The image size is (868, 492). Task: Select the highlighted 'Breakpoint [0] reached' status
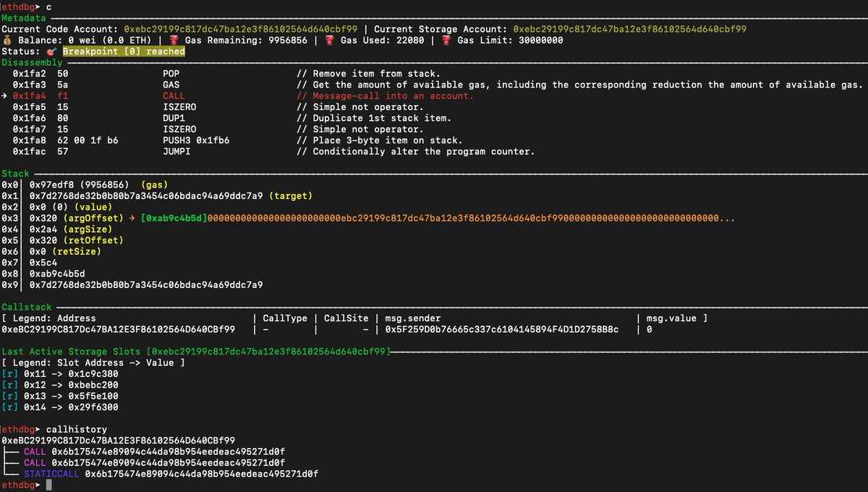[124, 51]
